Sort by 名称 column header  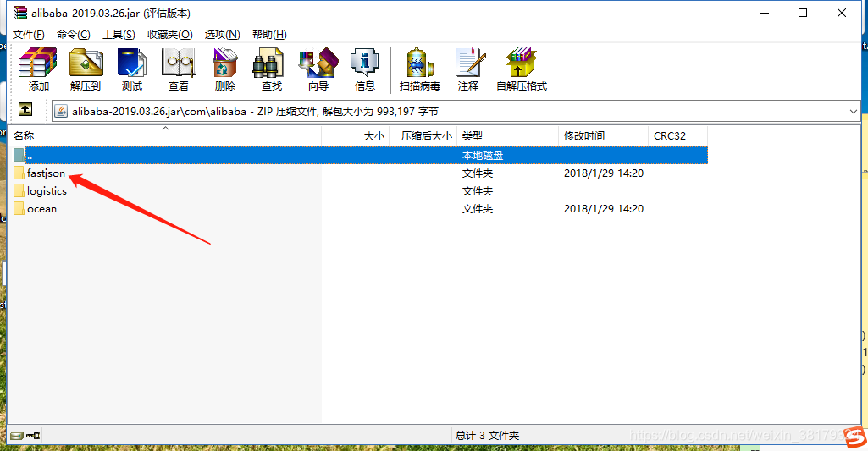click(164, 135)
